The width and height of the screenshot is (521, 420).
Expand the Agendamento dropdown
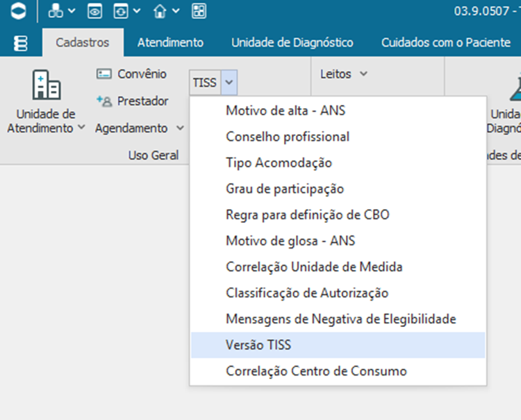coord(180,128)
